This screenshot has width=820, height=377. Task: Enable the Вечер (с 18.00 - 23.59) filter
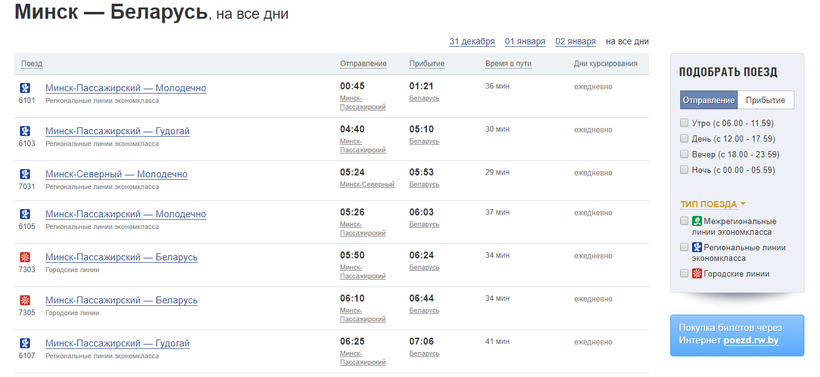pos(684,154)
